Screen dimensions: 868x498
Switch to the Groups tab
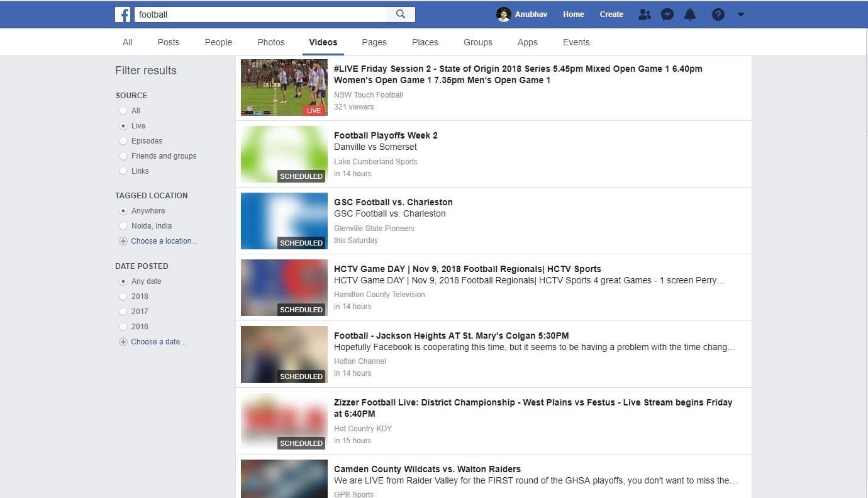[x=478, y=42]
